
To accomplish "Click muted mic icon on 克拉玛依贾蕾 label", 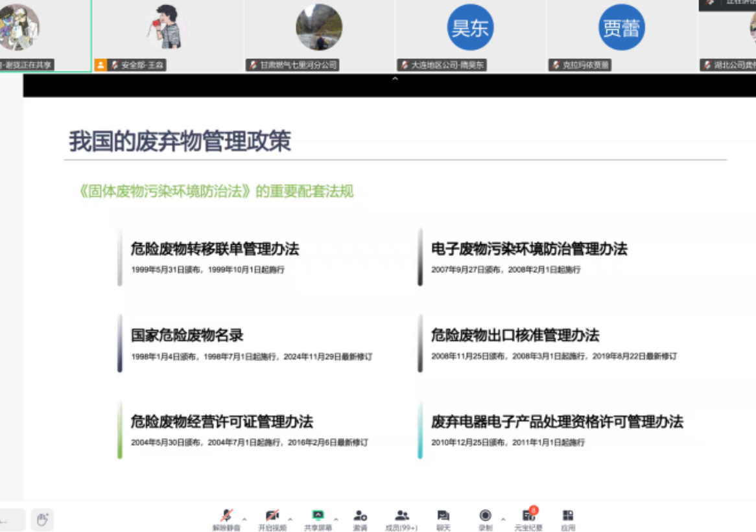I will point(556,65).
